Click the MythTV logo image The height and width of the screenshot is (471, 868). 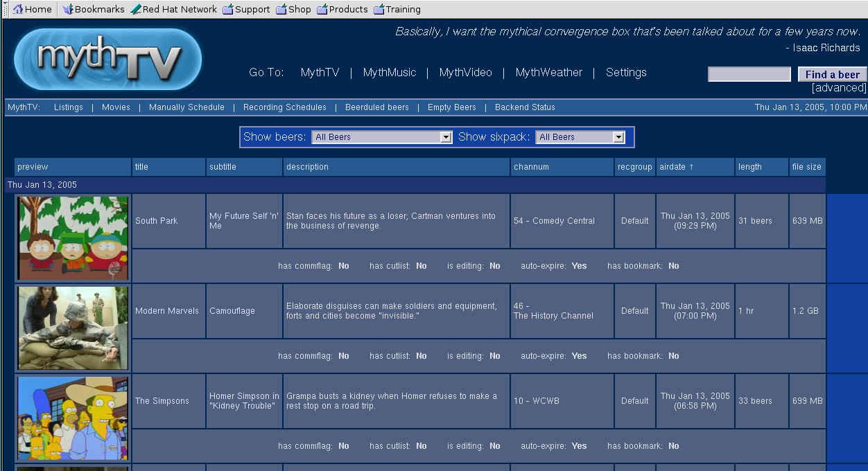coord(107,60)
